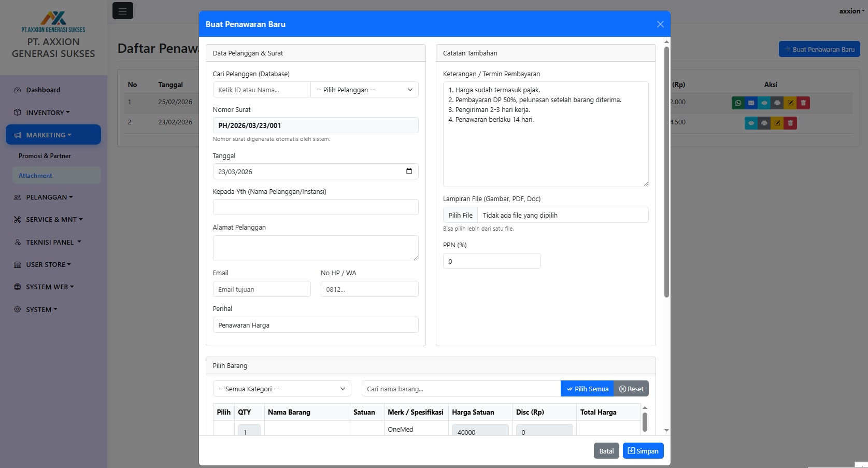868x468 pixels.
Task: Click the edit pencil icon in the 25/02/2026 row
Action: click(x=790, y=103)
